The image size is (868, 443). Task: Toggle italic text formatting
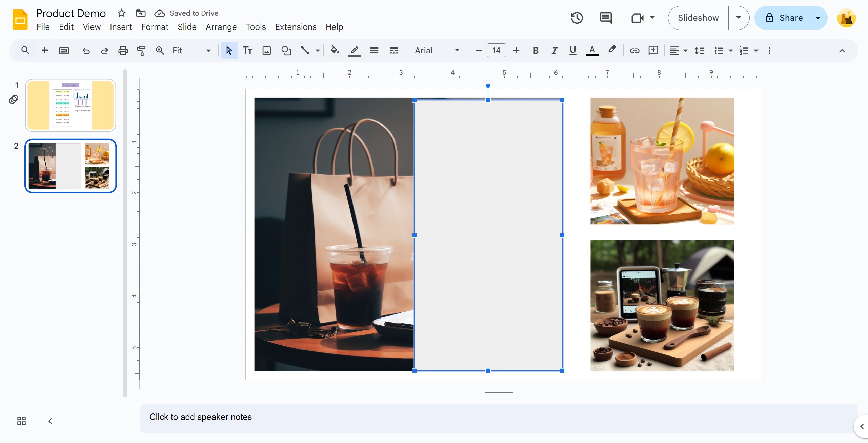tap(554, 51)
